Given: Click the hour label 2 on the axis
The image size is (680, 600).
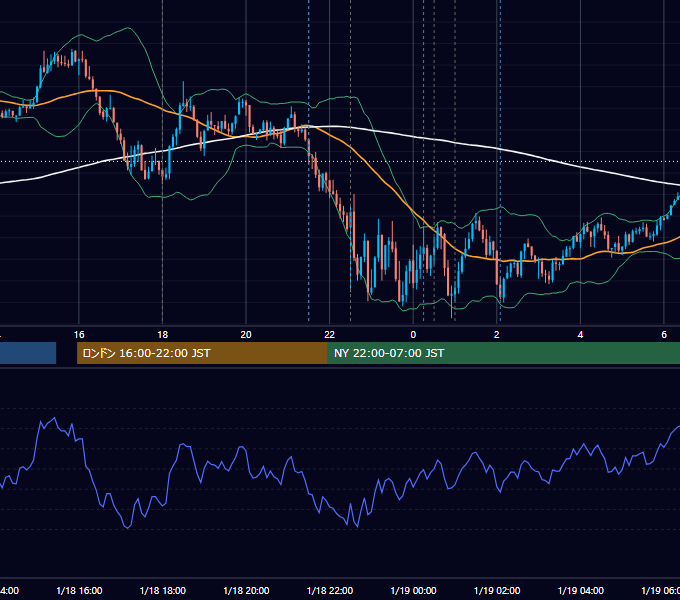Looking at the screenshot, I should pyautogui.click(x=497, y=335).
